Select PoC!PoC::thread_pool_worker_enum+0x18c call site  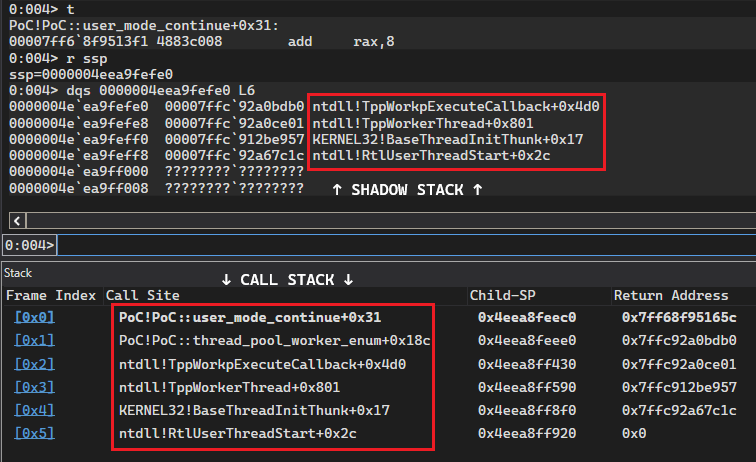tap(274, 340)
